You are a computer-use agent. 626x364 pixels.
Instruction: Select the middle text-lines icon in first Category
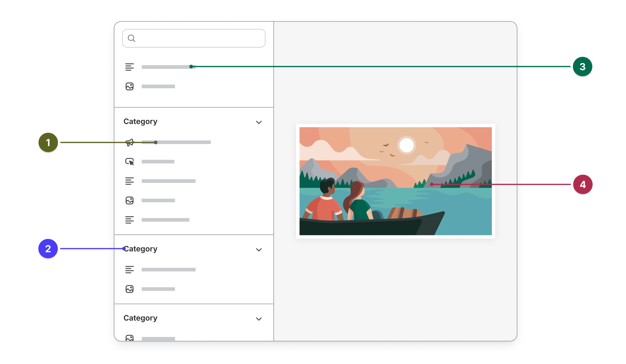(x=130, y=181)
